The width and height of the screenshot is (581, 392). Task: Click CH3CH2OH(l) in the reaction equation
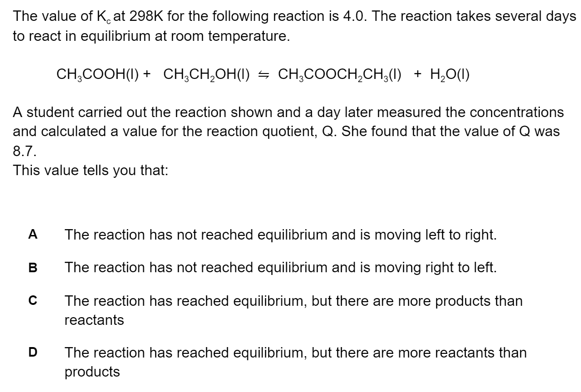click(x=207, y=74)
